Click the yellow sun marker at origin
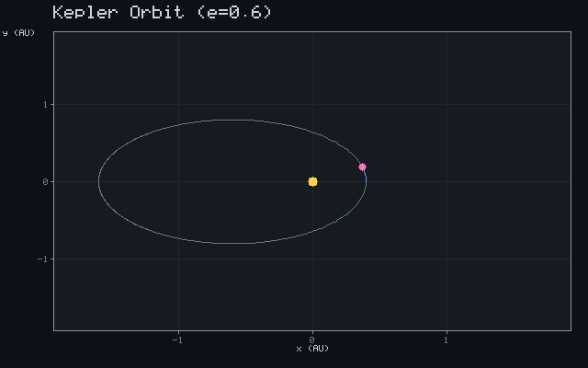The image size is (588, 368). (312, 182)
